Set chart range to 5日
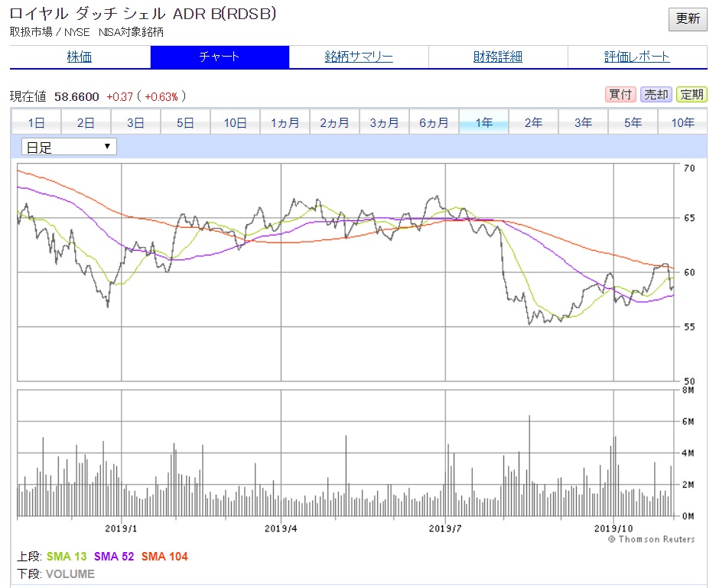The height and width of the screenshot is (588, 716). [x=185, y=122]
